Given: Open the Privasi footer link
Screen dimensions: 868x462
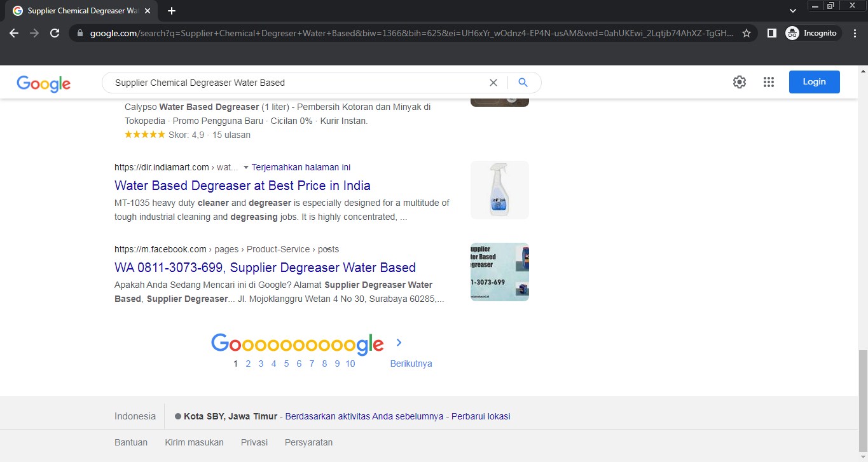Looking at the screenshot, I should click(254, 442).
